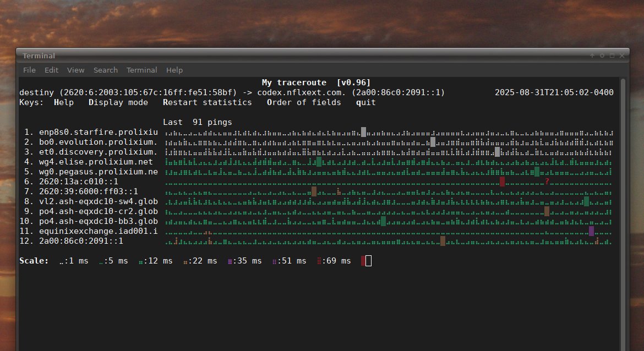Click the gray highlighted block in hop 1 graph
The image size is (644, 351).
coord(363,132)
